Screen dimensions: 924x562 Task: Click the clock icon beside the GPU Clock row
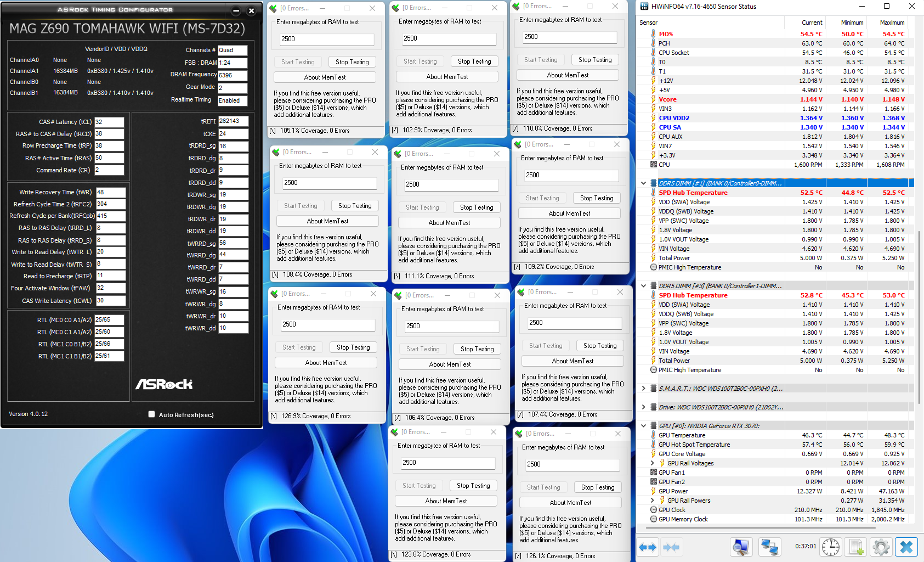(x=653, y=510)
